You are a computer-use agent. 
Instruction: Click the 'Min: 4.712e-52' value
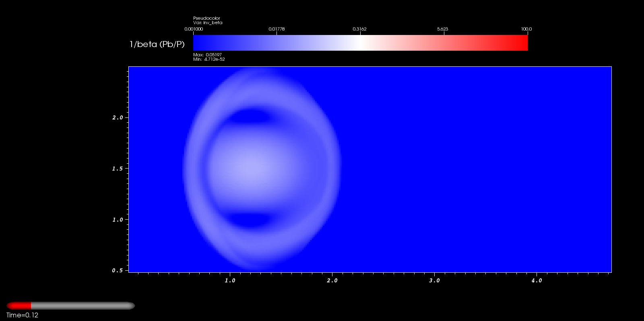tap(209, 59)
